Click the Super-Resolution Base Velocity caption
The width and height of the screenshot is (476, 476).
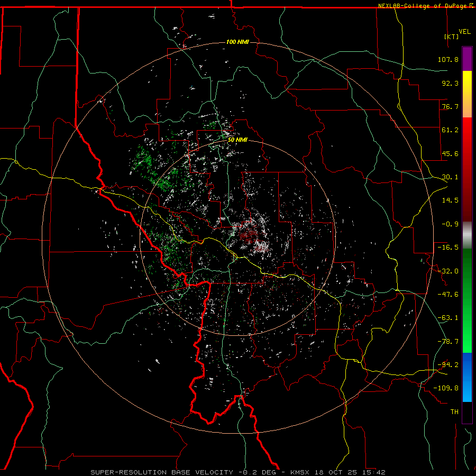238,472
